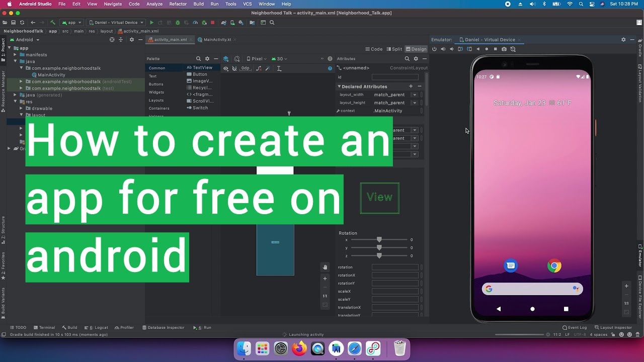
Task: Click the Select Design Surface layers icon
Action: tap(226, 59)
